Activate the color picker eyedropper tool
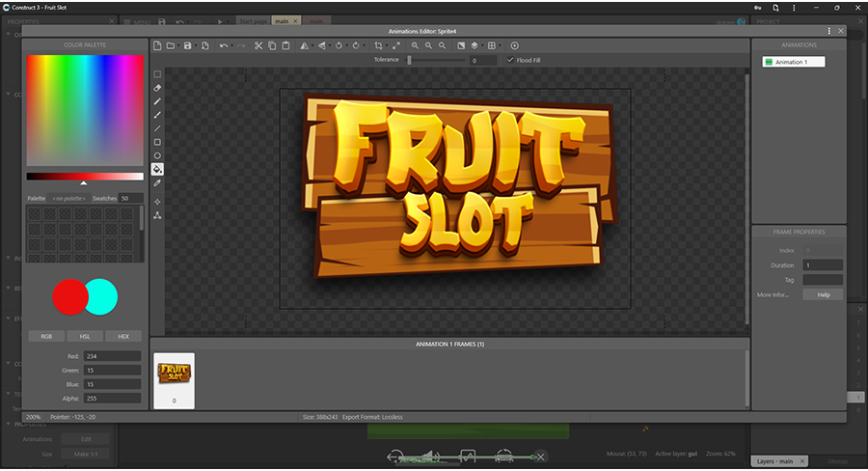Viewport: 868px width, 471px height. coord(157,182)
